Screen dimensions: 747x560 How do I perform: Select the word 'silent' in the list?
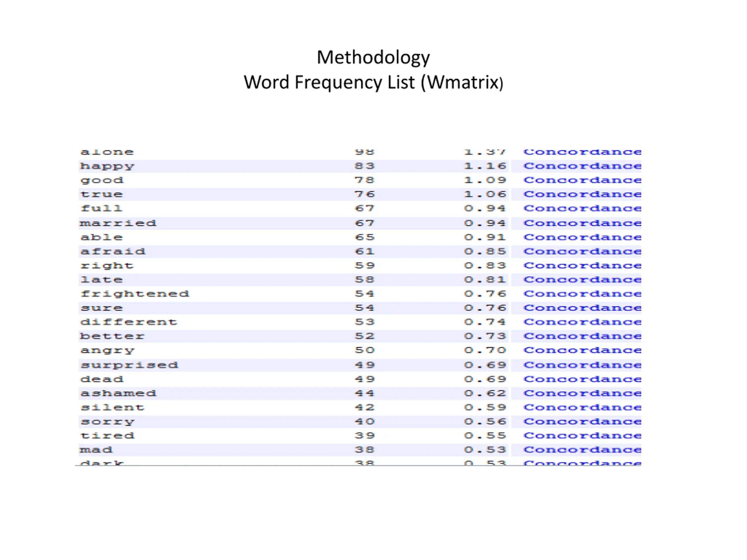112,408
